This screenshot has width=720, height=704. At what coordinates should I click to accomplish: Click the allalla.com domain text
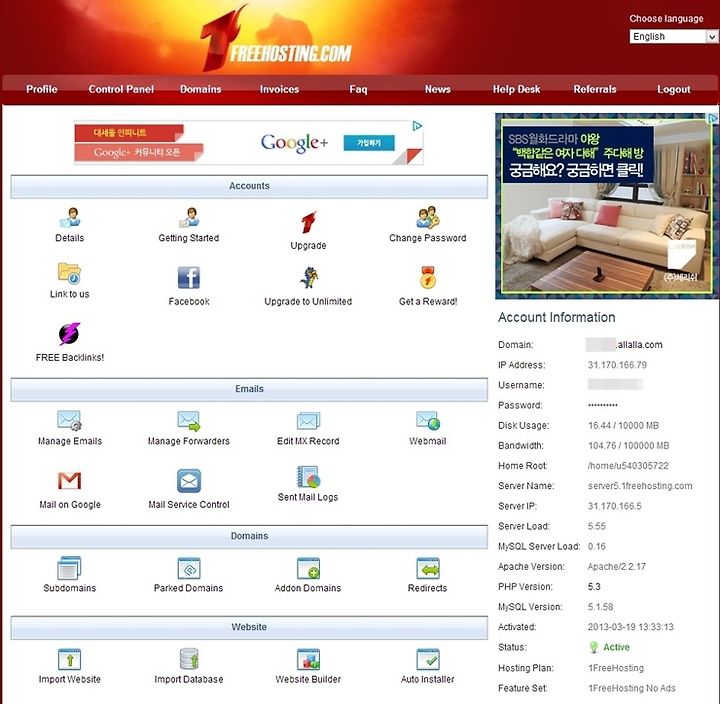[639, 345]
